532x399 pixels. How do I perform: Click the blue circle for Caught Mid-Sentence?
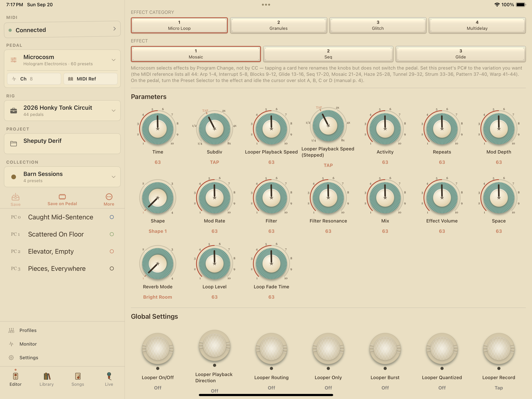click(x=112, y=217)
